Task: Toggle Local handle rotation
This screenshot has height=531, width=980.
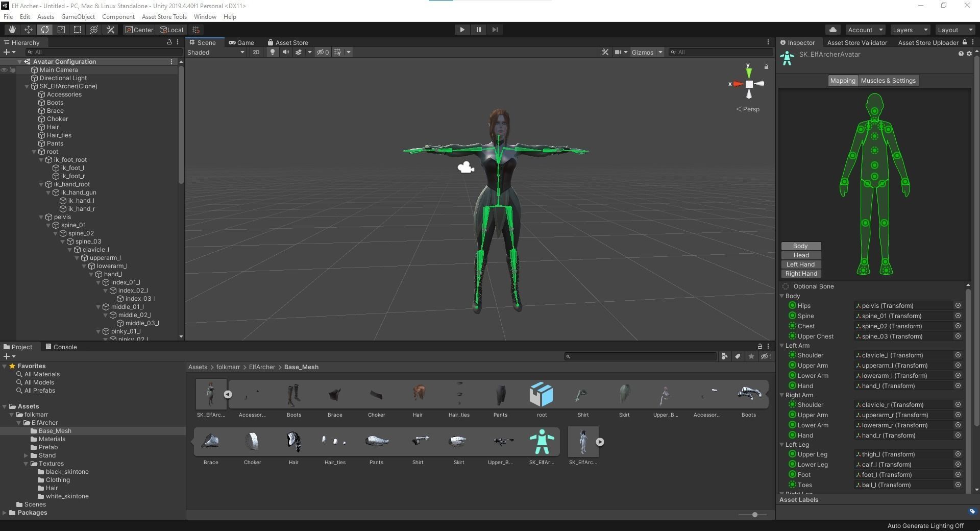Action: click(171, 30)
